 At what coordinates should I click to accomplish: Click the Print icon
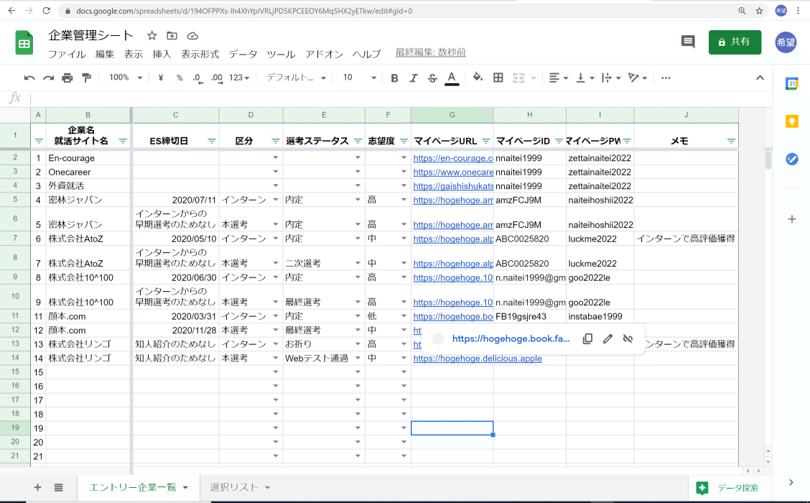click(67, 78)
